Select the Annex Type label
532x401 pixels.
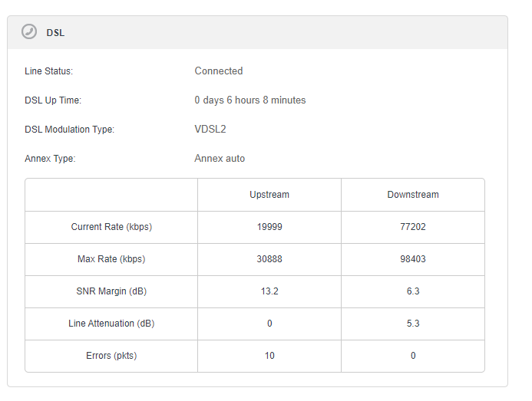coord(50,159)
